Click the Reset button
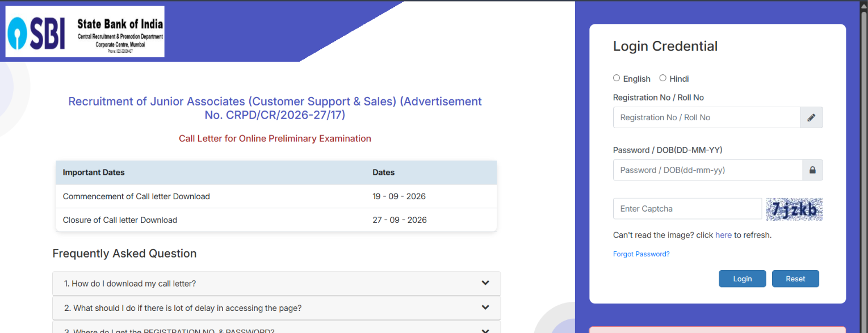Image resolution: width=868 pixels, height=333 pixels. 795,279
